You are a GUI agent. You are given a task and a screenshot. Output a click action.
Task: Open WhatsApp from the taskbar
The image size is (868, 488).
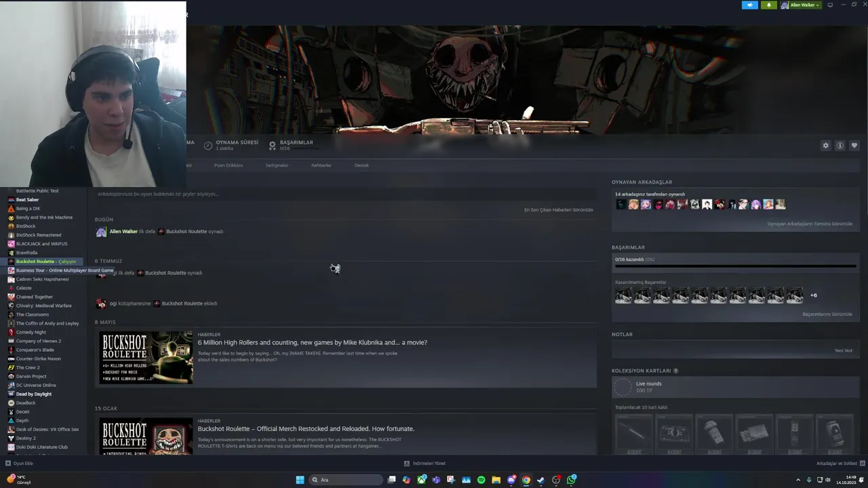pyautogui.click(x=572, y=480)
